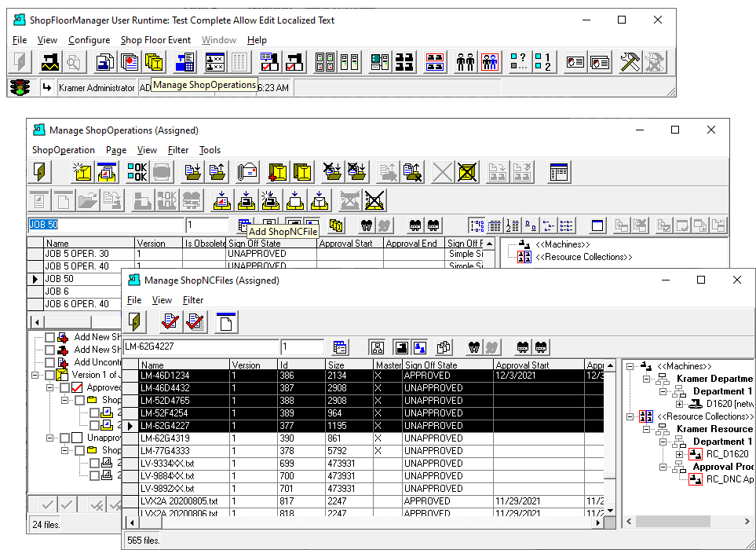Open Manage ShopOperations from main toolbar
Viewport: 756px width, 550px height.
(x=153, y=62)
